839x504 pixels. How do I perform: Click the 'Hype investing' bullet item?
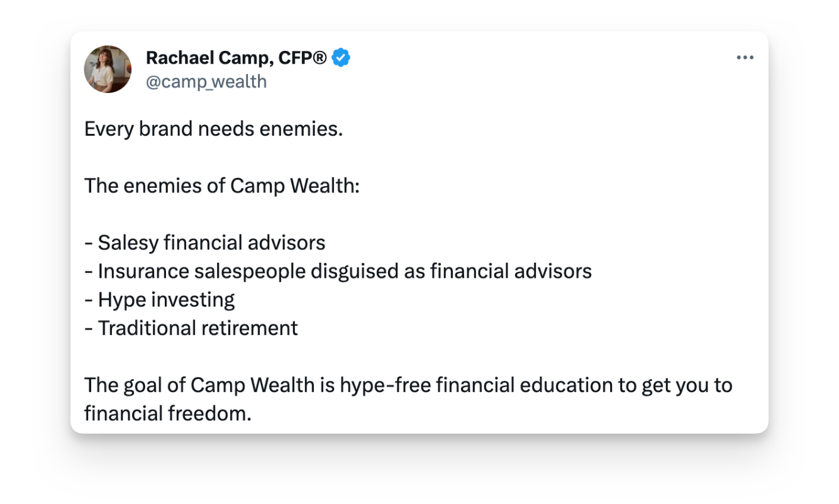[160, 300]
